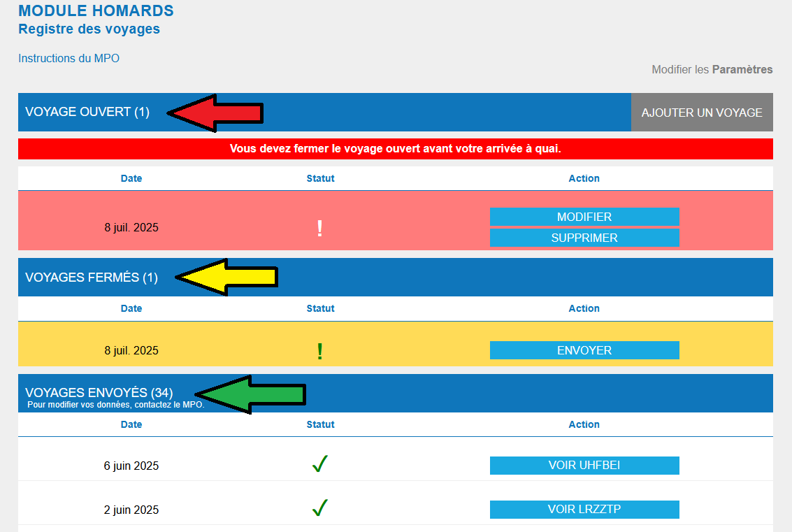792x532 pixels.
Task: Delete the open voyage with SUPPRIMER
Action: click(x=584, y=238)
